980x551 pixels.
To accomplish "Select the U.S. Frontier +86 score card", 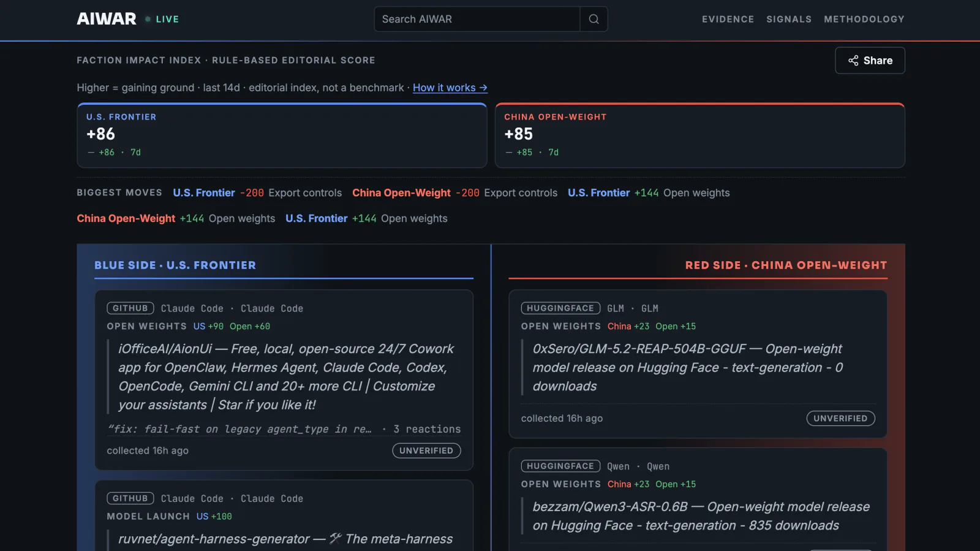I will [282, 135].
